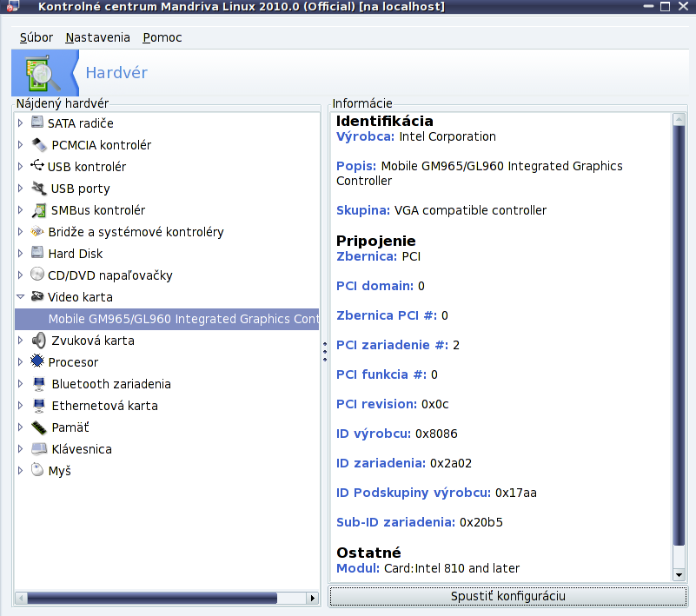Select the Klávesnica label

point(82,449)
